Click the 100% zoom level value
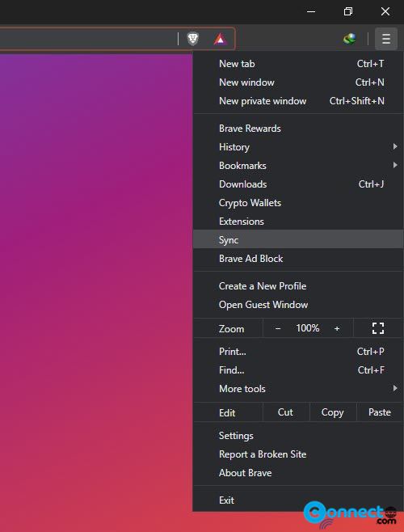The height and width of the screenshot is (532, 404). (307, 328)
